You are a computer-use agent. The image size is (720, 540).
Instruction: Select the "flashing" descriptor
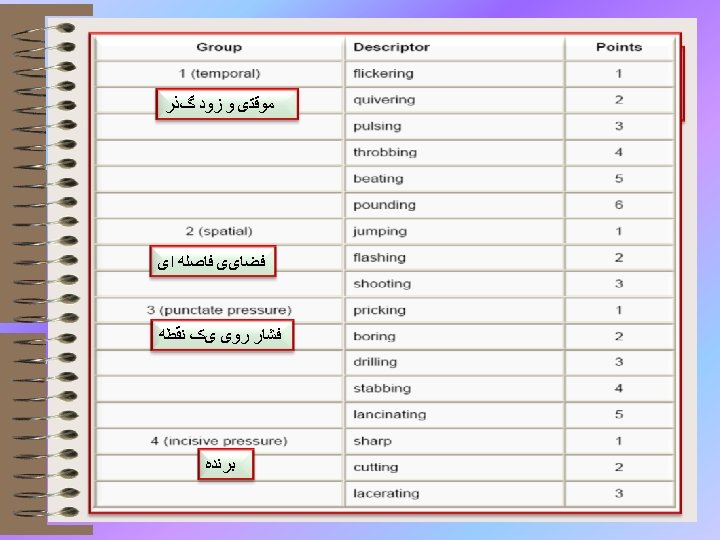click(x=379, y=257)
